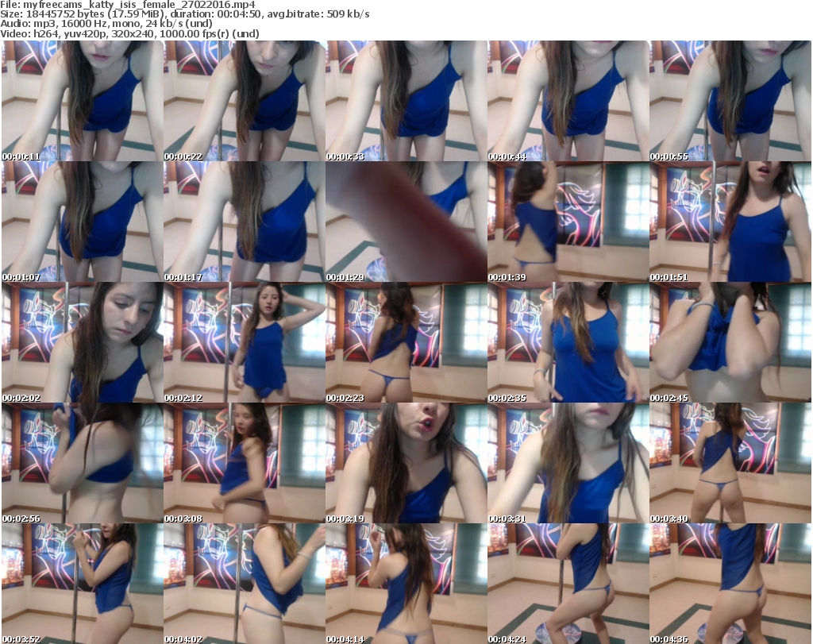This screenshot has height=644, width=813.
Task: Click the thumbnail marked 00:02:02
Action: point(82,342)
